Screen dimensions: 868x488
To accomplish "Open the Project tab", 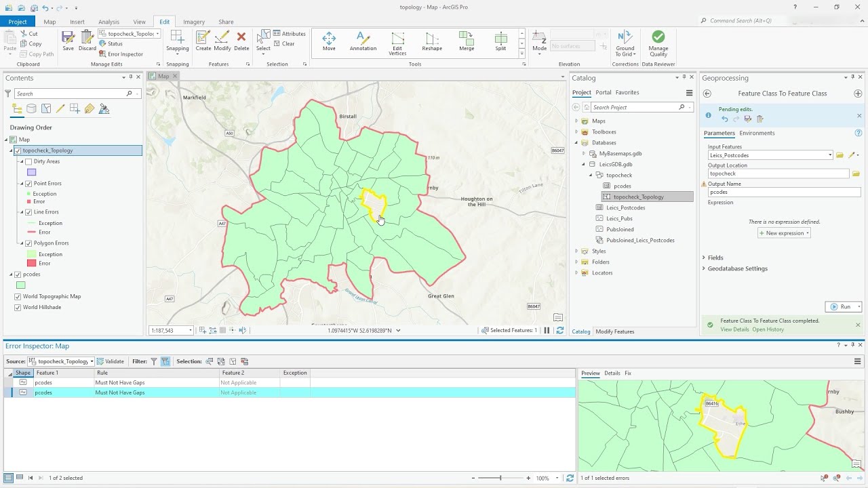I will coord(18,22).
